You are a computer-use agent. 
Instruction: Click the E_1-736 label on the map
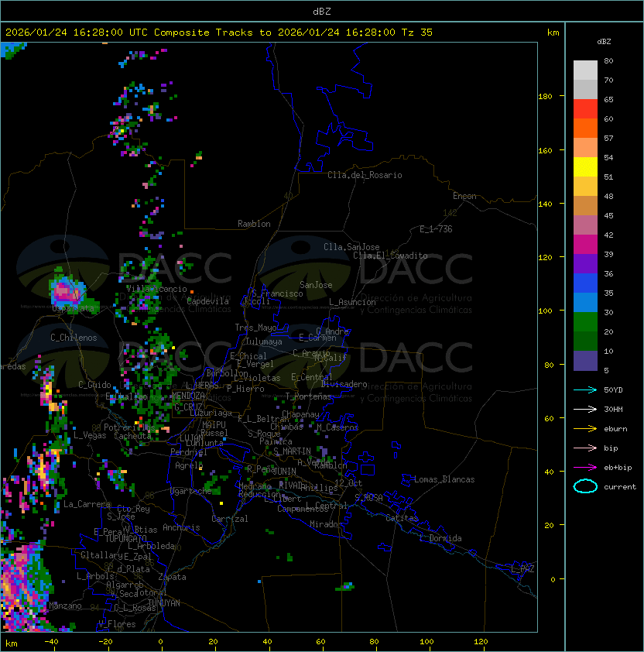coord(436,229)
